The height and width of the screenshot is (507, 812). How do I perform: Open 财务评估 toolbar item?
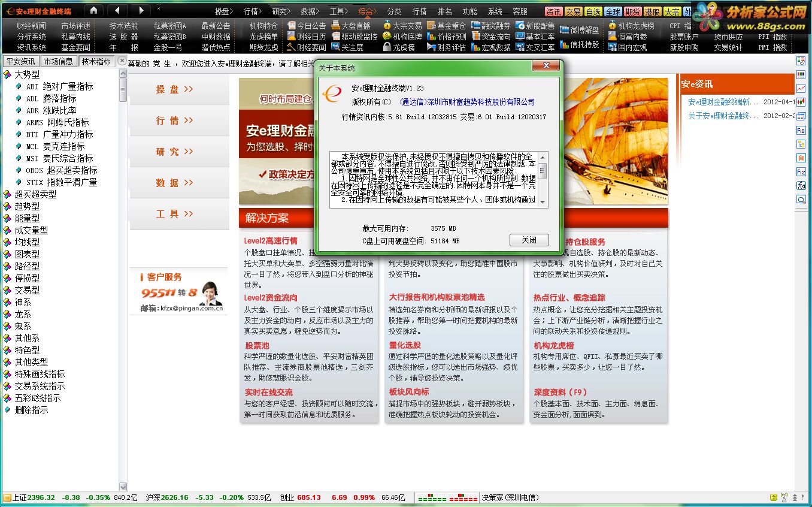click(x=446, y=47)
